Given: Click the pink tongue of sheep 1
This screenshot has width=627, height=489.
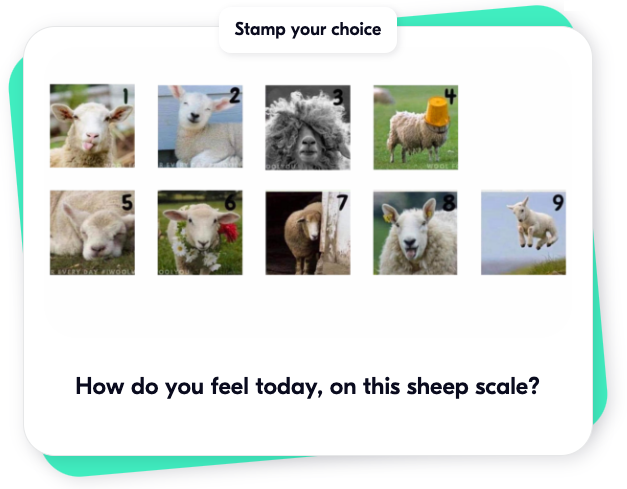Looking at the screenshot, I should click(x=88, y=146).
